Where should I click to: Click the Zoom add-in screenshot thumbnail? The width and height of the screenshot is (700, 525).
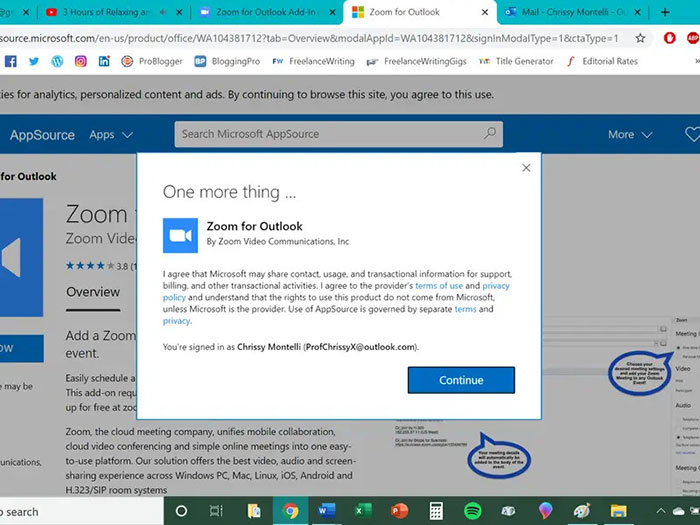(547, 404)
